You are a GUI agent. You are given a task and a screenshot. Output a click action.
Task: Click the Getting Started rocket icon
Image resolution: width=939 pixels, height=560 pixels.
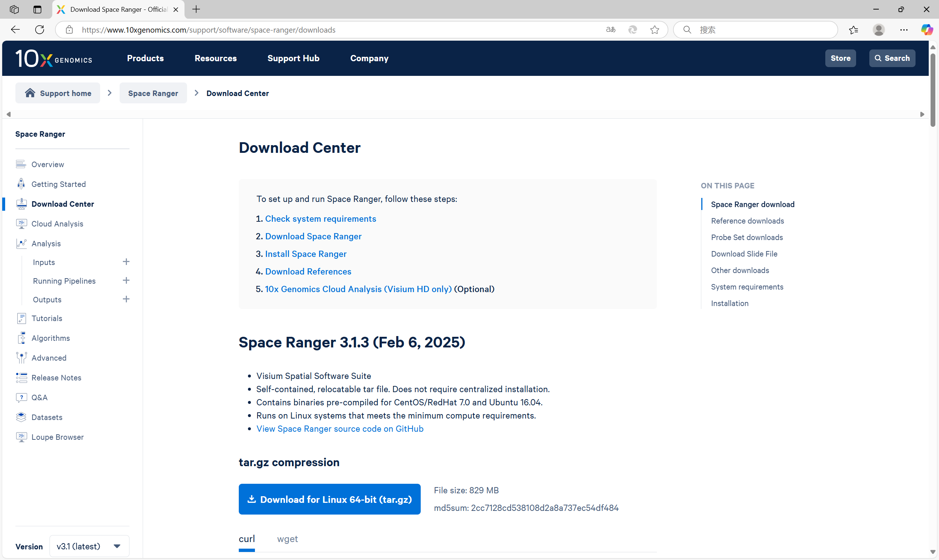pyautogui.click(x=21, y=184)
